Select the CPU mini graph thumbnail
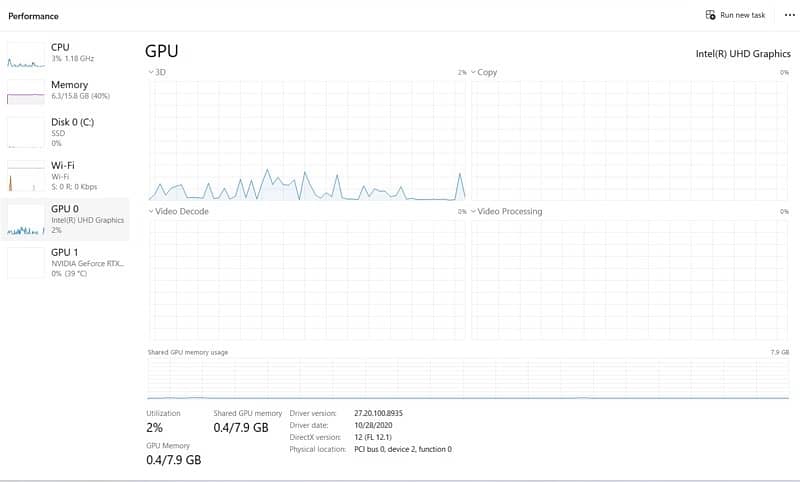The image size is (800, 482). click(x=26, y=54)
